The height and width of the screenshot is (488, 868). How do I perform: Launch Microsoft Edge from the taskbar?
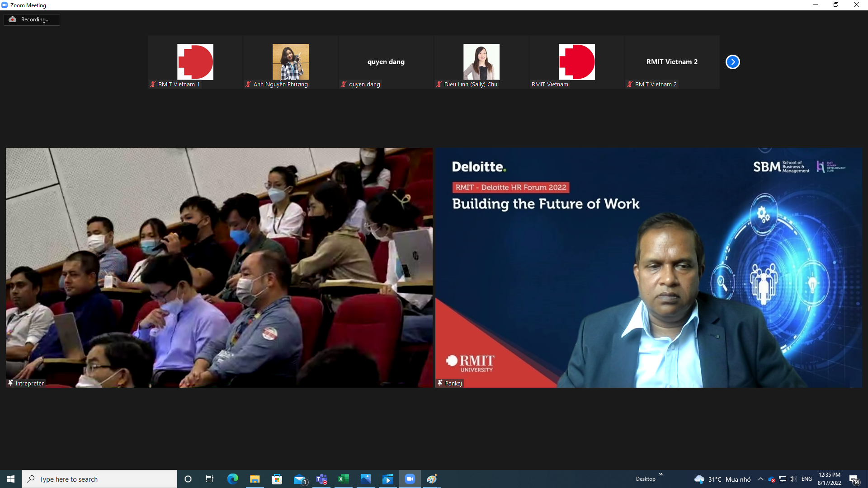click(233, 479)
